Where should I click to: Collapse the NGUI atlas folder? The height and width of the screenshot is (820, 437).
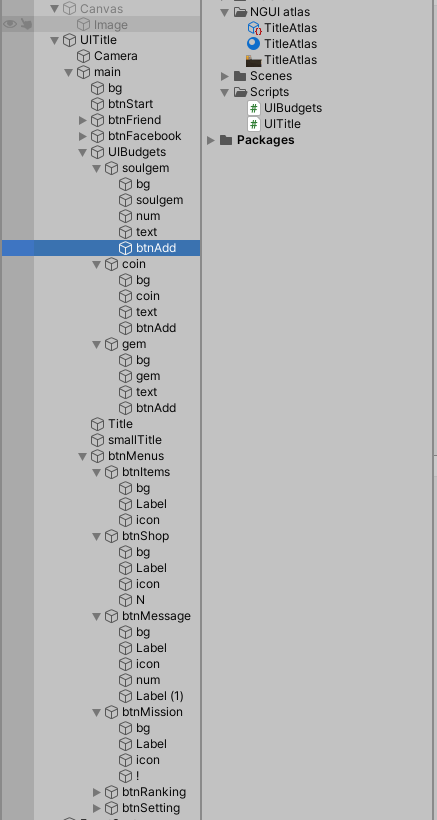[225, 12]
